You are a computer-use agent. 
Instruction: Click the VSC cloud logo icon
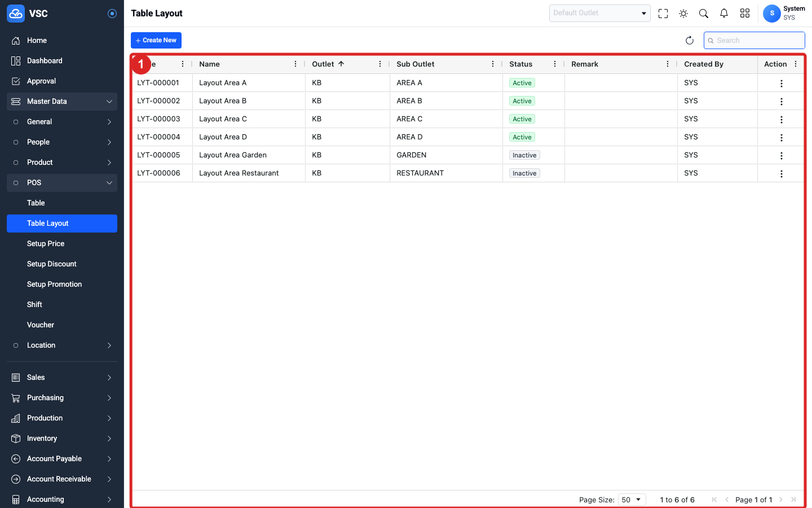(16, 14)
